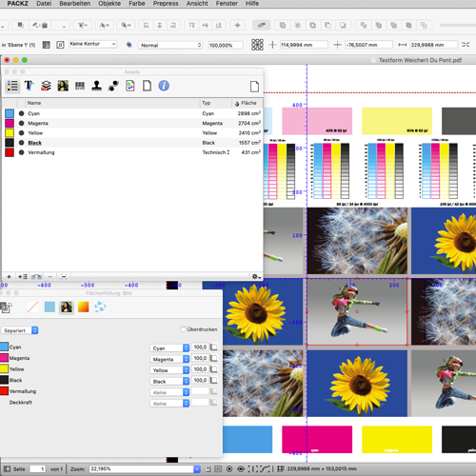Open the layers stack tab in Assets
The image size is (476, 476).
(x=46, y=86)
